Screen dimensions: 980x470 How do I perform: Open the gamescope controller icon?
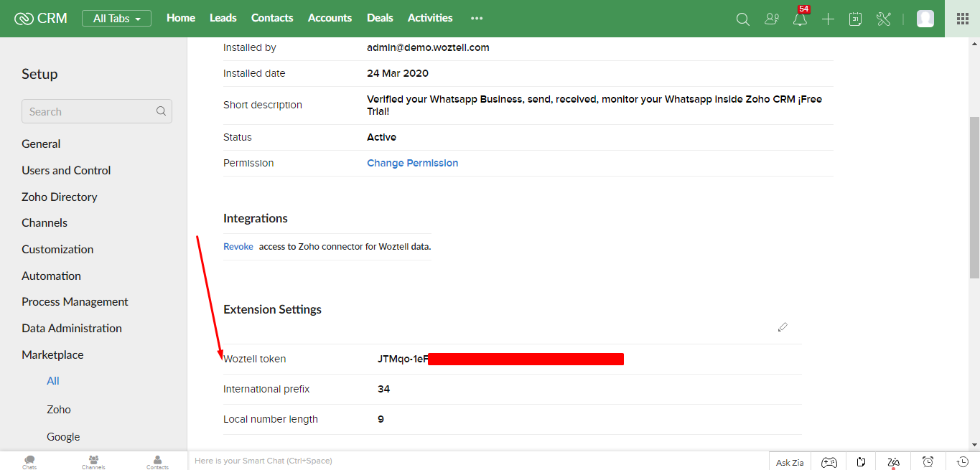(x=829, y=462)
